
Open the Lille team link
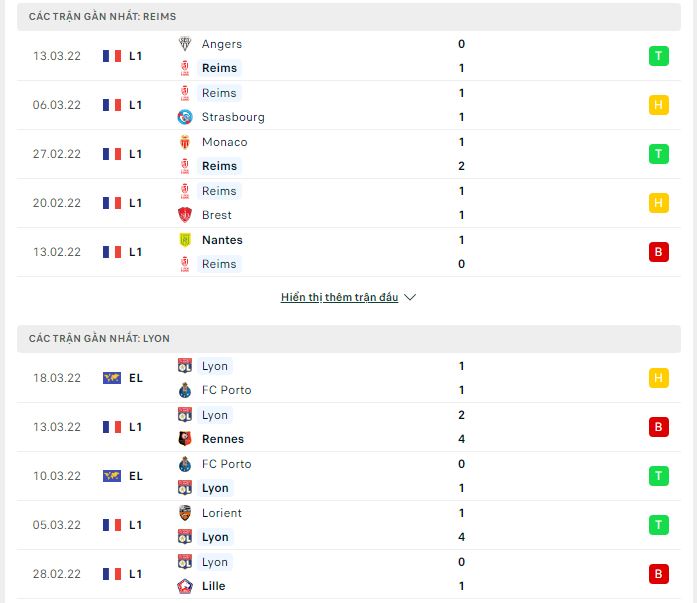(x=213, y=586)
